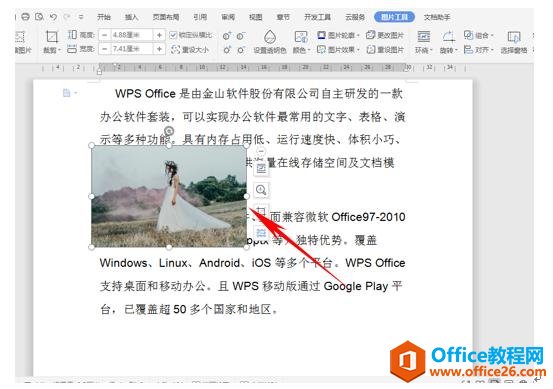Click the width minus stepper button
Screen dimensions: 553x389
[104, 49]
